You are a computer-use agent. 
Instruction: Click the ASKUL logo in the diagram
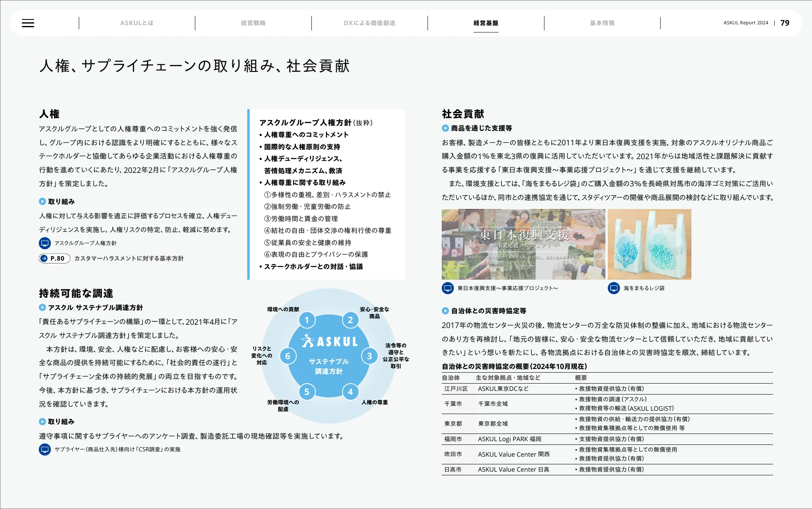(x=329, y=341)
